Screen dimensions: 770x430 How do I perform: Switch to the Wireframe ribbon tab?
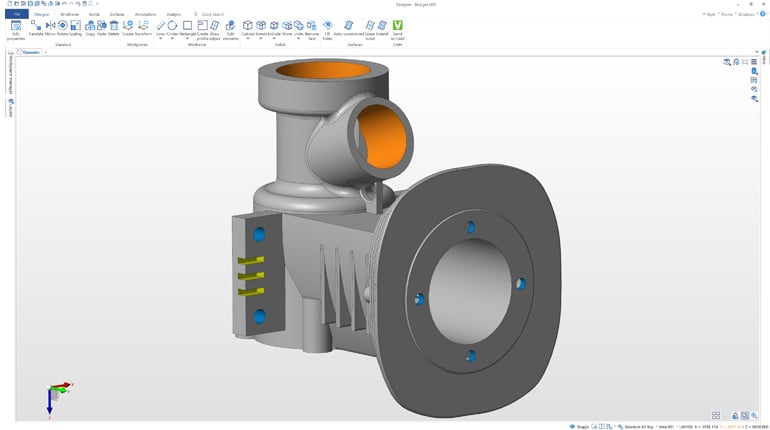pos(69,14)
